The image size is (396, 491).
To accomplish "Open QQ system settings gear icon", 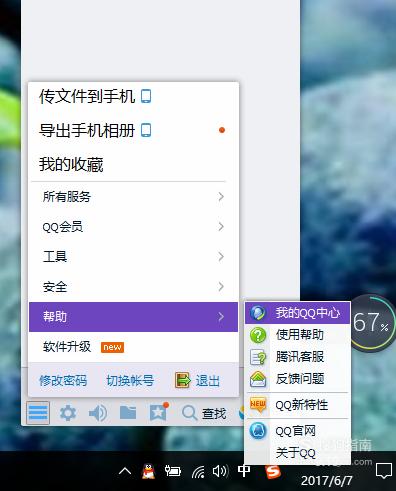I will pyautogui.click(x=68, y=413).
